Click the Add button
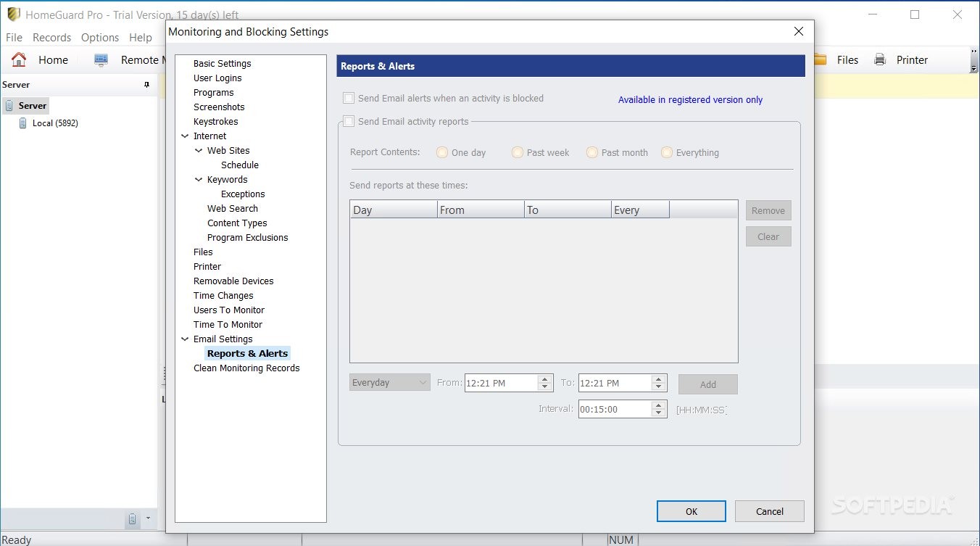 708,385
